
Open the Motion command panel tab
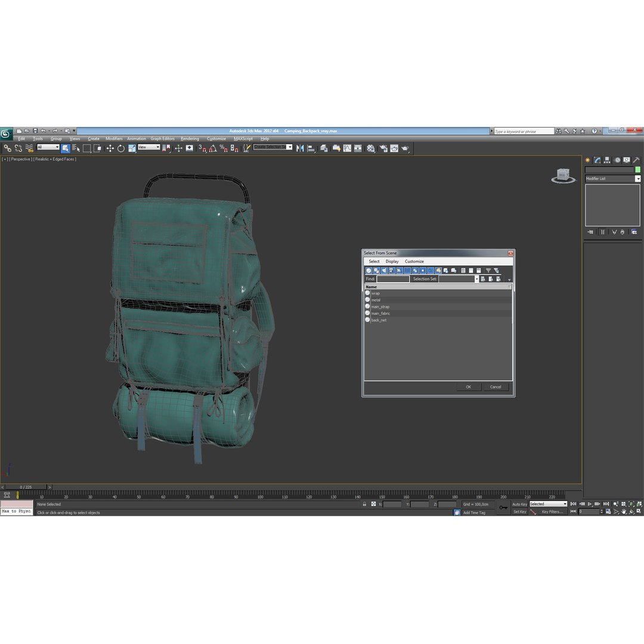click(617, 160)
